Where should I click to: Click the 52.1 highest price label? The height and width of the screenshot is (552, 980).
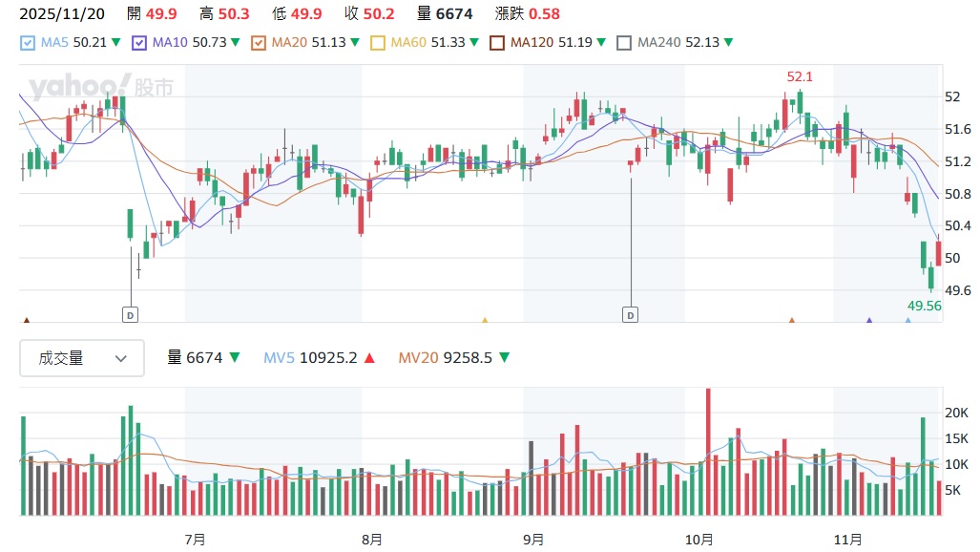(x=799, y=76)
